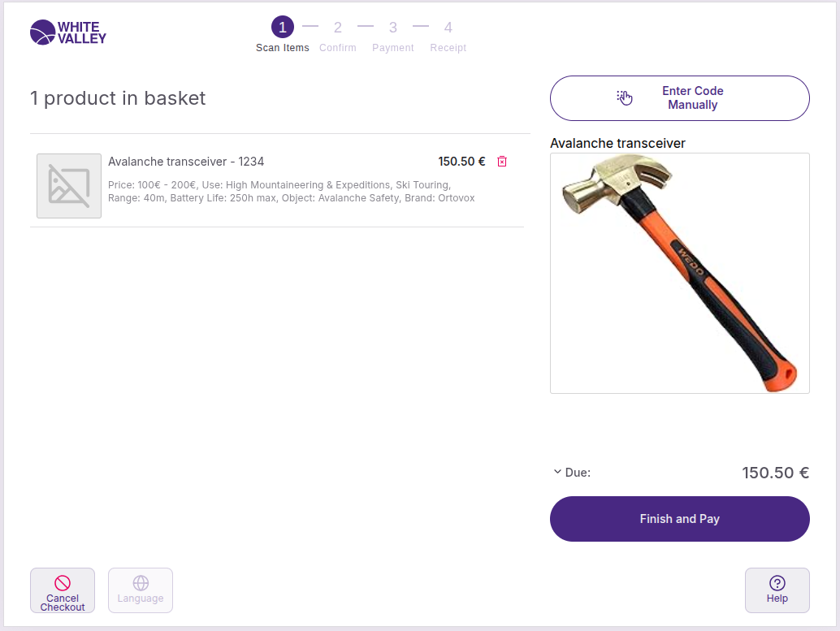Go to step 4 Receipt
Viewport: 840px width, 631px height.
[448, 28]
